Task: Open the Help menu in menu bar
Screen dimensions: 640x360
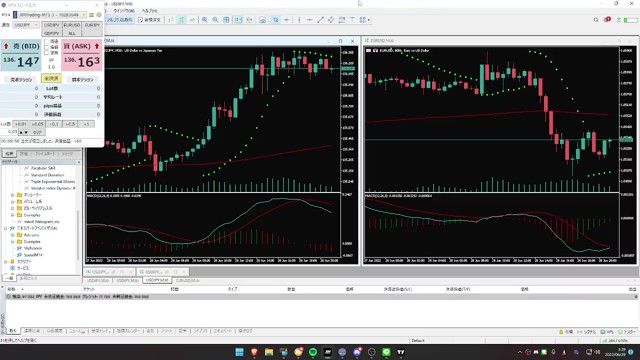Action: click(x=149, y=11)
